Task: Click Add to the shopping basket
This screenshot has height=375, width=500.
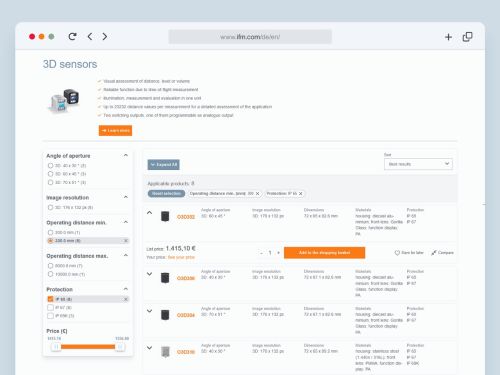Action: (x=324, y=253)
